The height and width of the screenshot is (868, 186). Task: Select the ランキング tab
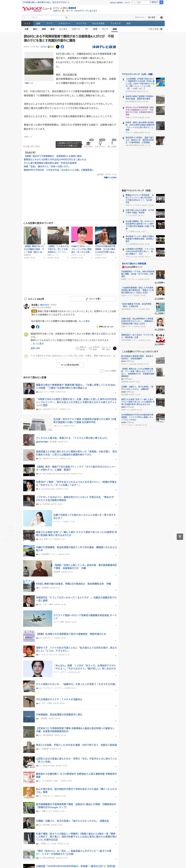(115, 24)
